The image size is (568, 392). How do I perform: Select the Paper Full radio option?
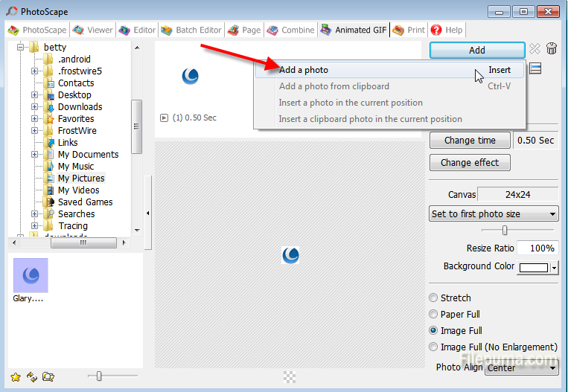point(434,314)
